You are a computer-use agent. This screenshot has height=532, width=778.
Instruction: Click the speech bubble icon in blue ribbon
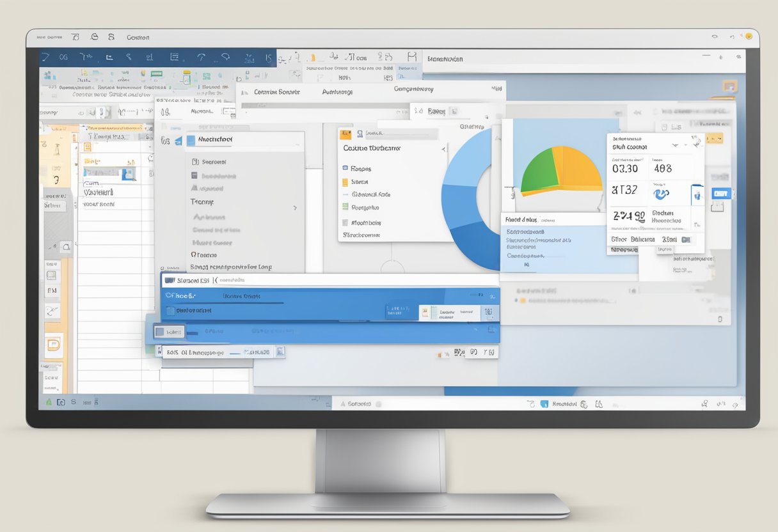[225, 58]
